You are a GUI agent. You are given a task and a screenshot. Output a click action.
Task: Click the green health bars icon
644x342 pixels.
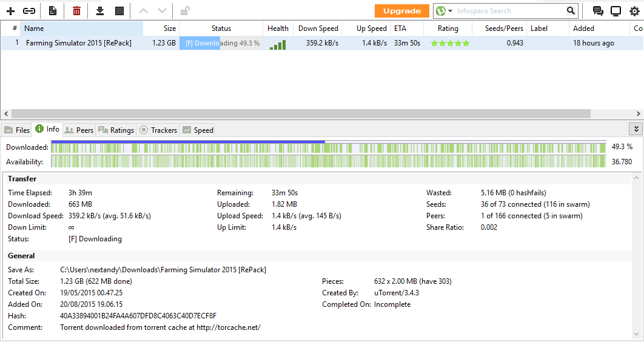(x=278, y=44)
